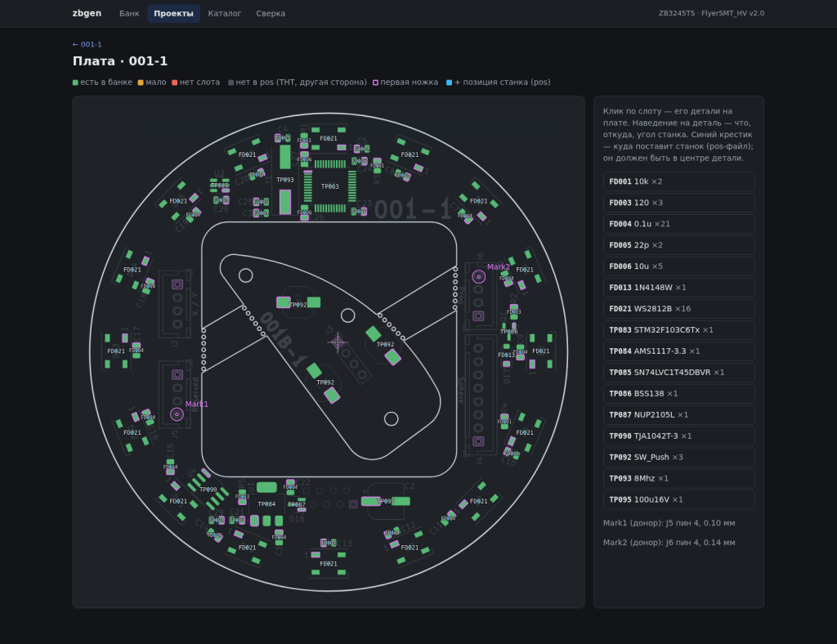Select the TP083 microcontroller chip on board
Viewport: 837px width, 644px height.
(x=330, y=186)
